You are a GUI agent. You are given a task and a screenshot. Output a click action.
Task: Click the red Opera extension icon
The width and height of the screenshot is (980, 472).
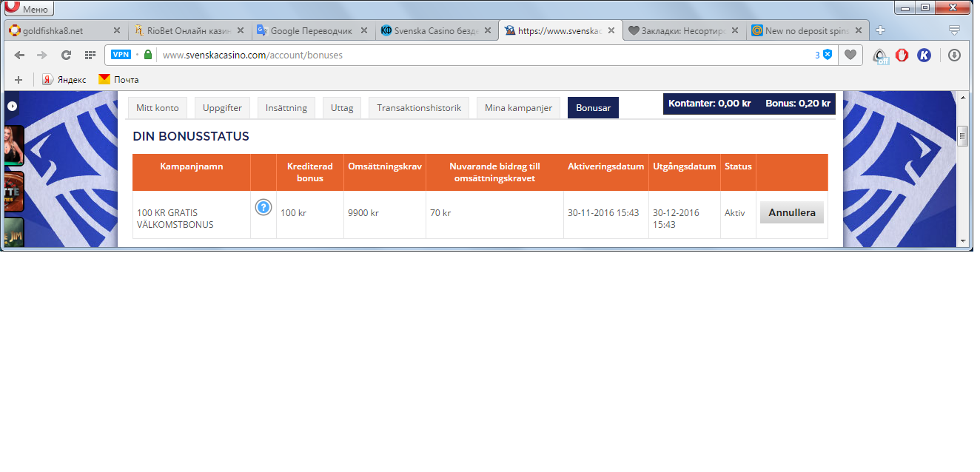902,55
